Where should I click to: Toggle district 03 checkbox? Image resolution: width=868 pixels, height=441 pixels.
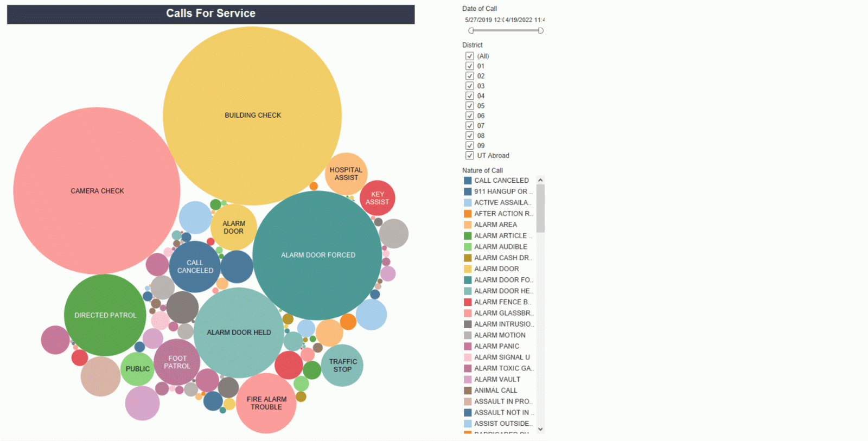tap(470, 86)
